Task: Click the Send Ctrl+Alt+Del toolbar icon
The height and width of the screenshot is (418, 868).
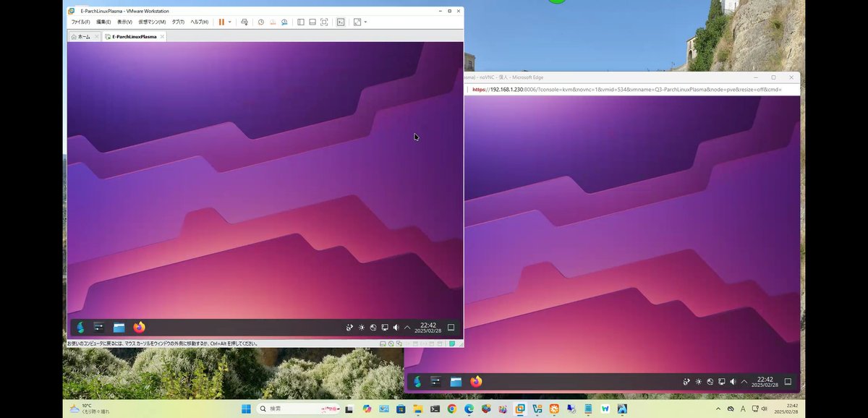Action: [244, 22]
